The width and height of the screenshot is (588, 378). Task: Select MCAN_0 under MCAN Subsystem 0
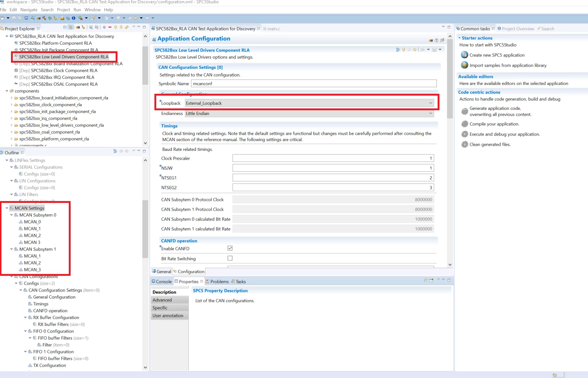coord(32,222)
